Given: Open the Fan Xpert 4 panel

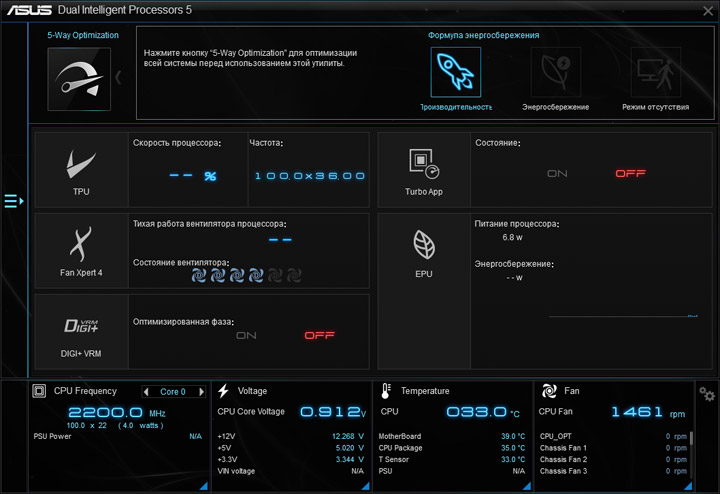Looking at the screenshot, I should pos(81,251).
